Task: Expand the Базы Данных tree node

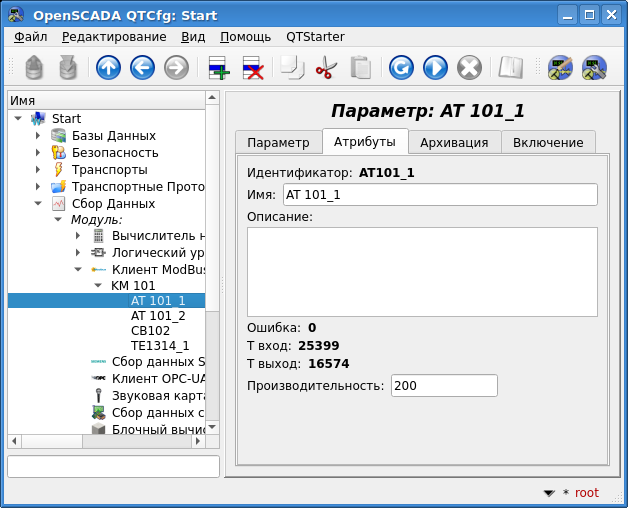Action: pyautogui.click(x=38, y=136)
